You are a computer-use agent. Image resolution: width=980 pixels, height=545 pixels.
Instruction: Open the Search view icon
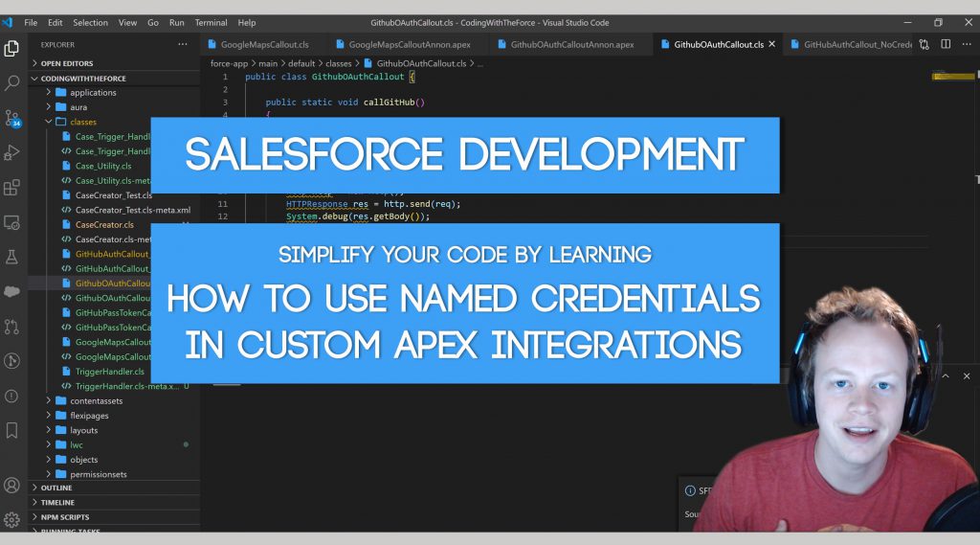11,82
